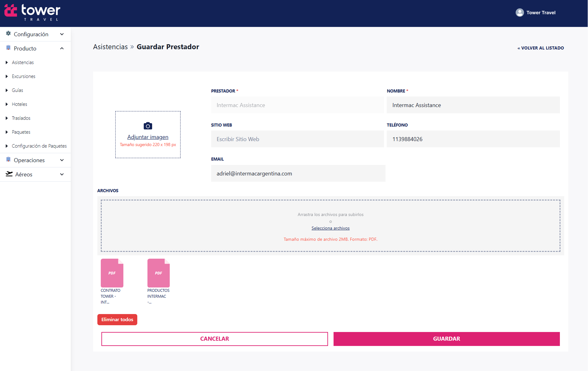The width and height of the screenshot is (588, 371).
Task: Open Hoteles in the sidebar
Action: pyautogui.click(x=19, y=104)
